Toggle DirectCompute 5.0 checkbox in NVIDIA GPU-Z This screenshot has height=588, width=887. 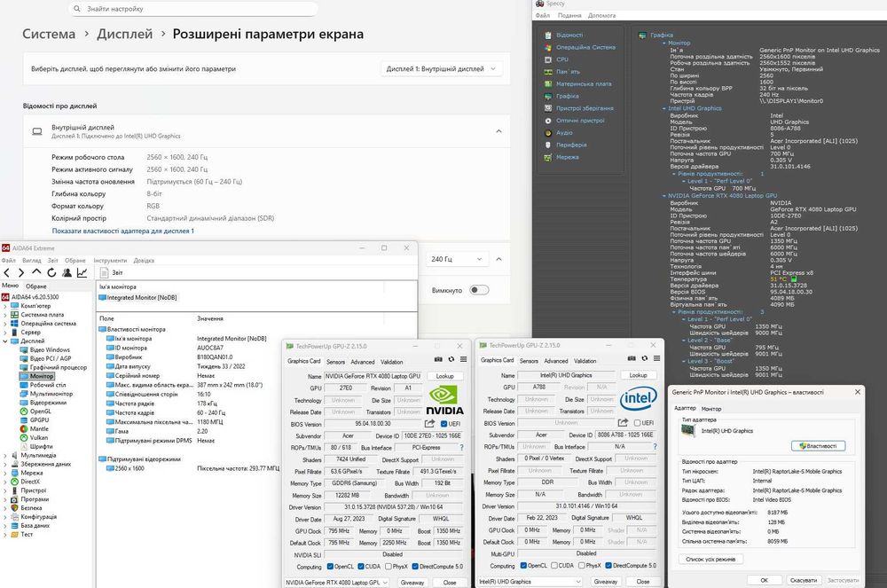pyautogui.click(x=415, y=567)
